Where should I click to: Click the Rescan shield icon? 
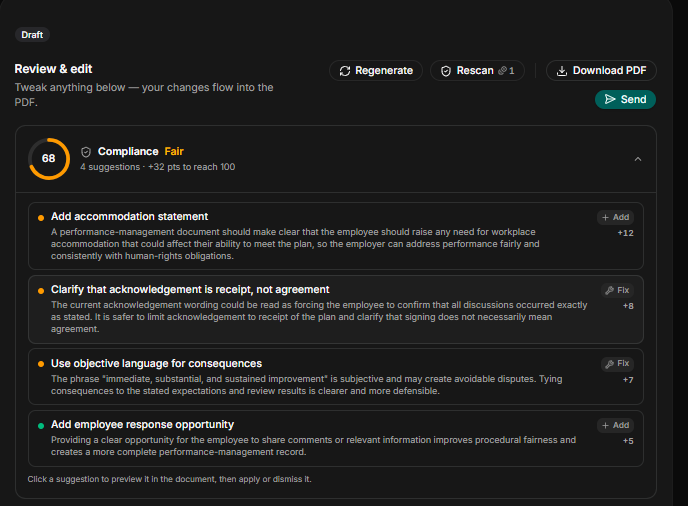pos(446,71)
